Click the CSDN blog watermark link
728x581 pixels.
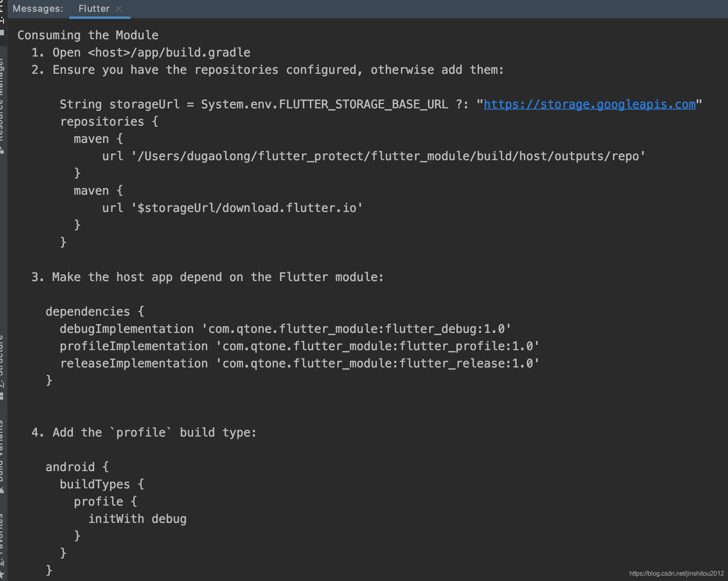(x=675, y=573)
